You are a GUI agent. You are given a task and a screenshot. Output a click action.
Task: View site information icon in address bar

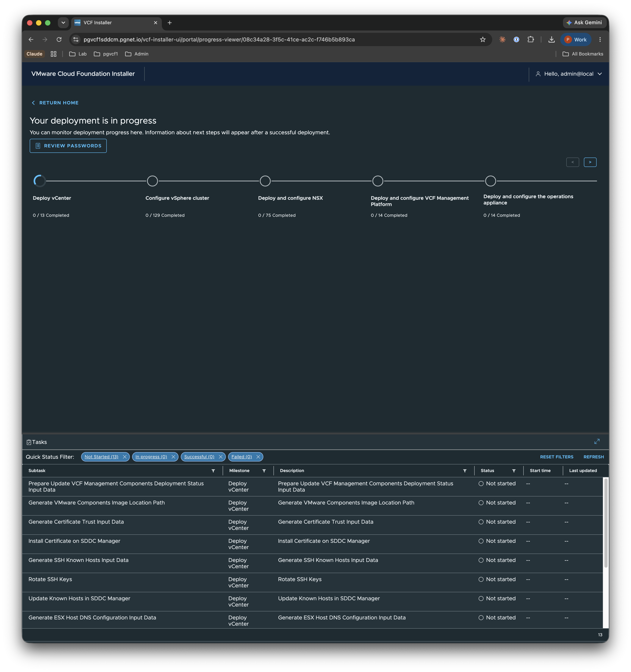76,39
